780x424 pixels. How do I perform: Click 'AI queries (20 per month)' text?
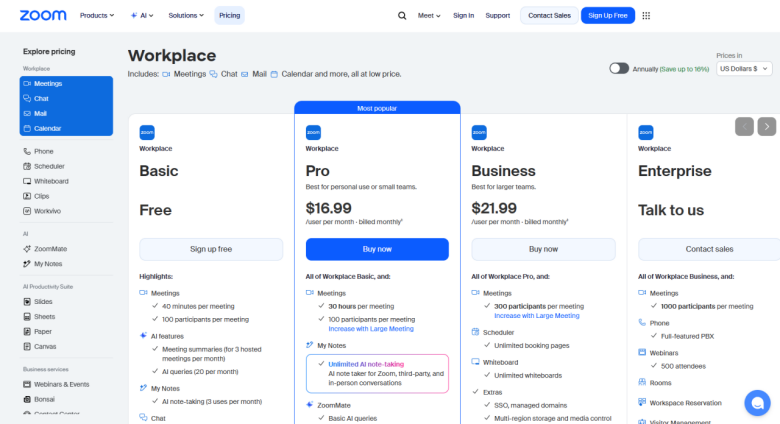point(200,372)
